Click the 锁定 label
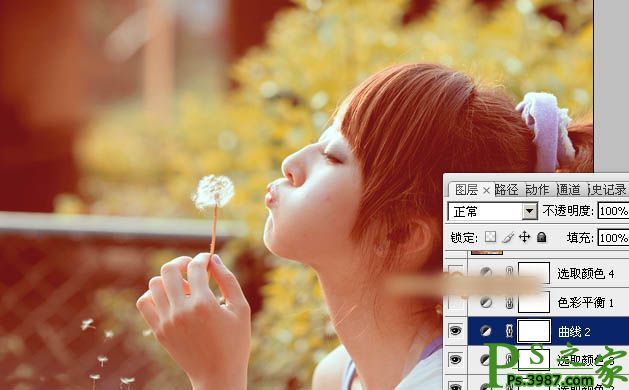 pyautogui.click(x=464, y=238)
